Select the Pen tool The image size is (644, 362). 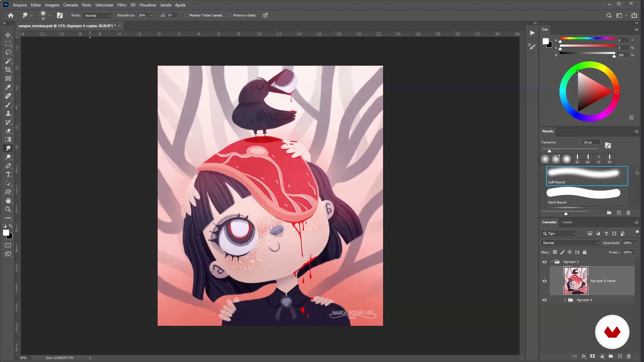click(x=8, y=166)
